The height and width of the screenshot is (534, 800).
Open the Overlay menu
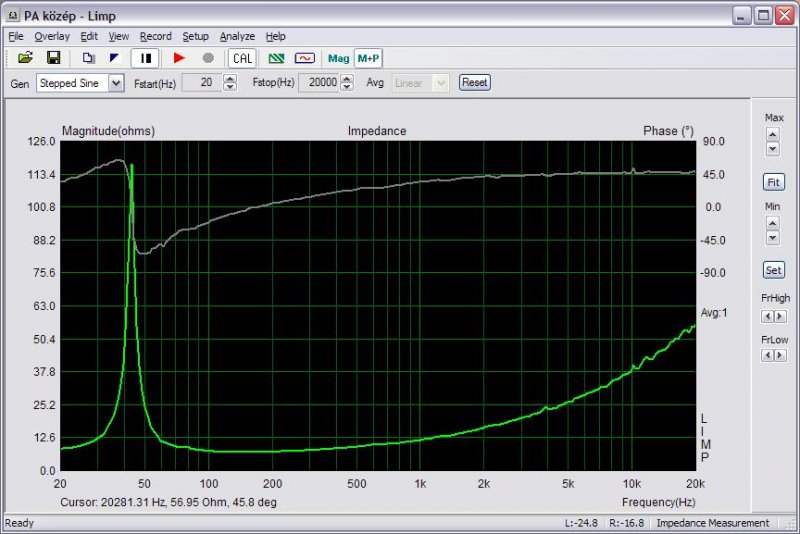[x=52, y=36]
